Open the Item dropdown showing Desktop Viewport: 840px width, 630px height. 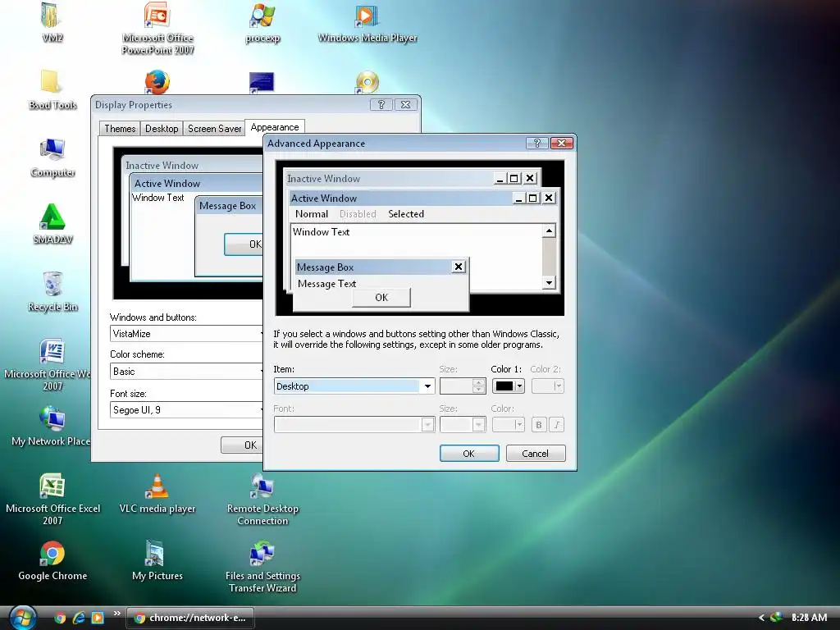coord(354,386)
